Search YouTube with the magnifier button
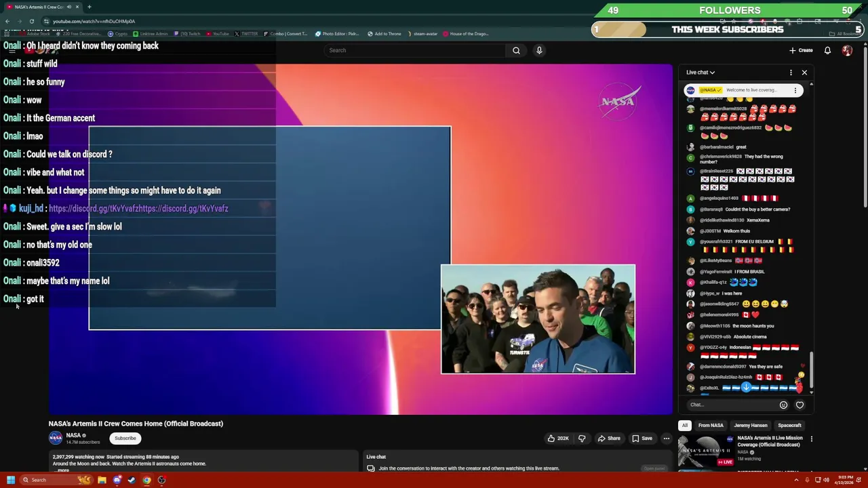 [516, 50]
